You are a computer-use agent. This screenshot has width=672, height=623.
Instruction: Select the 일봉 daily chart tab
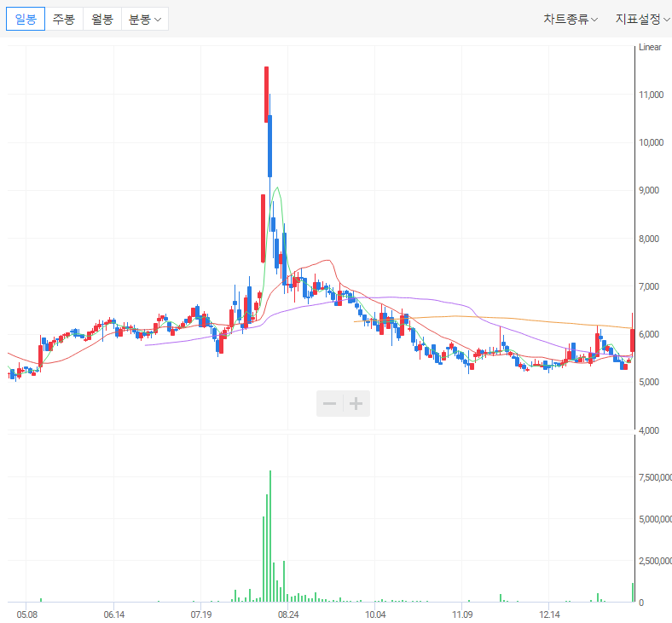coord(26,19)
